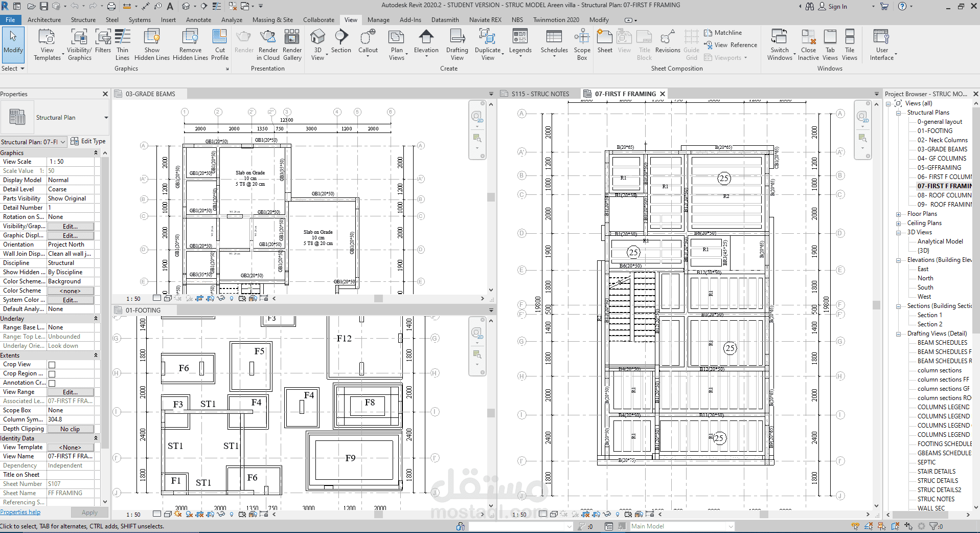Create an Elevation view
The width and height of the screenshot is (980, 533).
tap(426, 42)
